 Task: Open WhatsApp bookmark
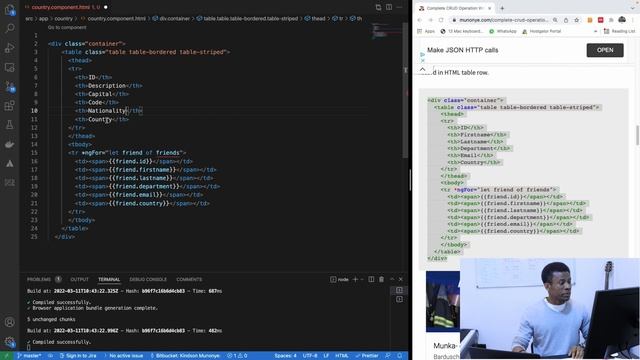click(x=503, y=31)
